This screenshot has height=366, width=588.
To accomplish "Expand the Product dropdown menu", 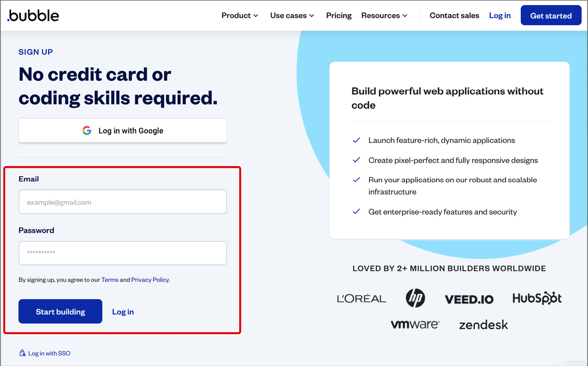I will coord(239,16).
